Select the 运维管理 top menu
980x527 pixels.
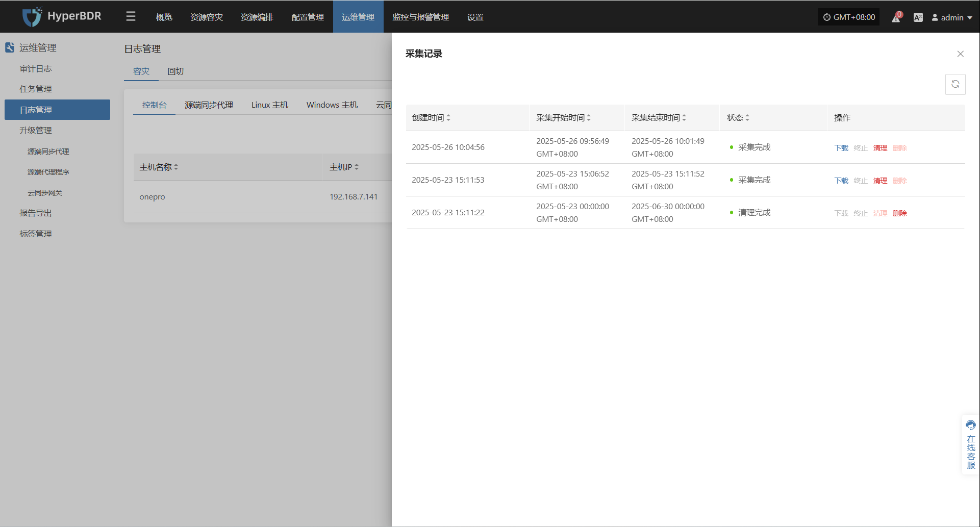point(358,17)
